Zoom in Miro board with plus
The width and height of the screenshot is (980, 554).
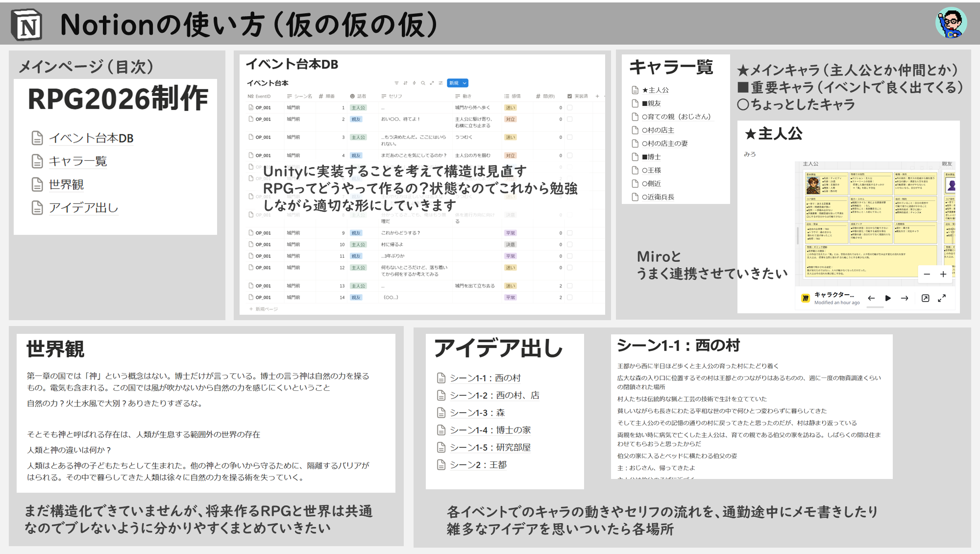tap(943, 274)
